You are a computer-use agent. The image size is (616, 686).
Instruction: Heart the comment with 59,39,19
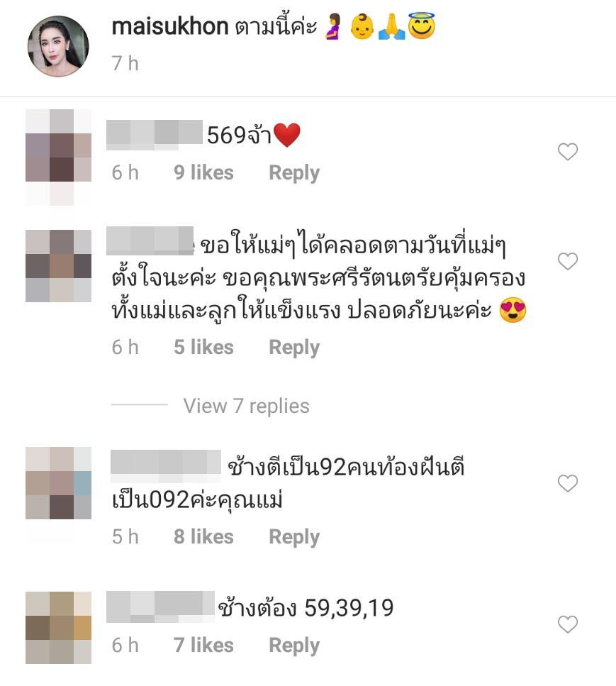[x=568, y=624]
